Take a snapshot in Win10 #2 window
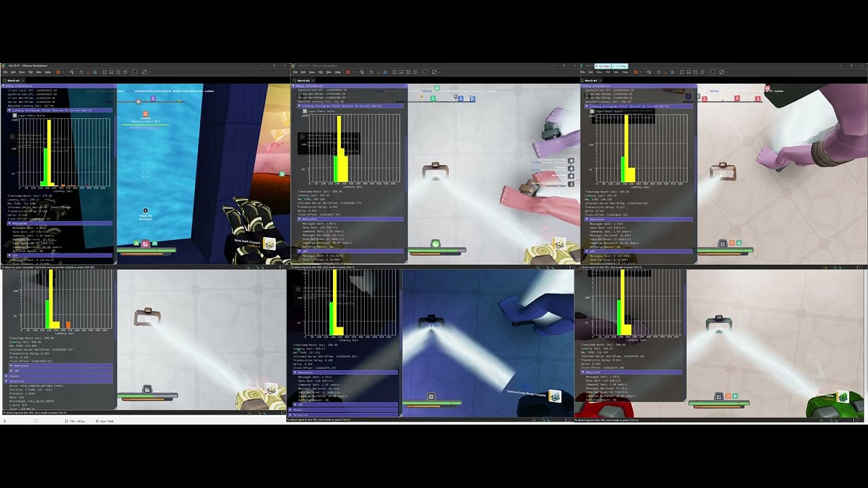This screenshot has width=868, height=488. tap(371, 72)
